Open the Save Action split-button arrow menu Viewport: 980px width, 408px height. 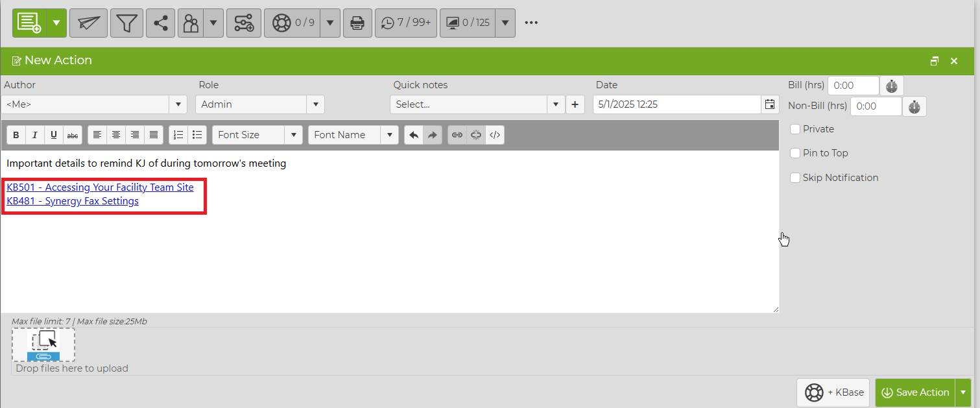963,392
